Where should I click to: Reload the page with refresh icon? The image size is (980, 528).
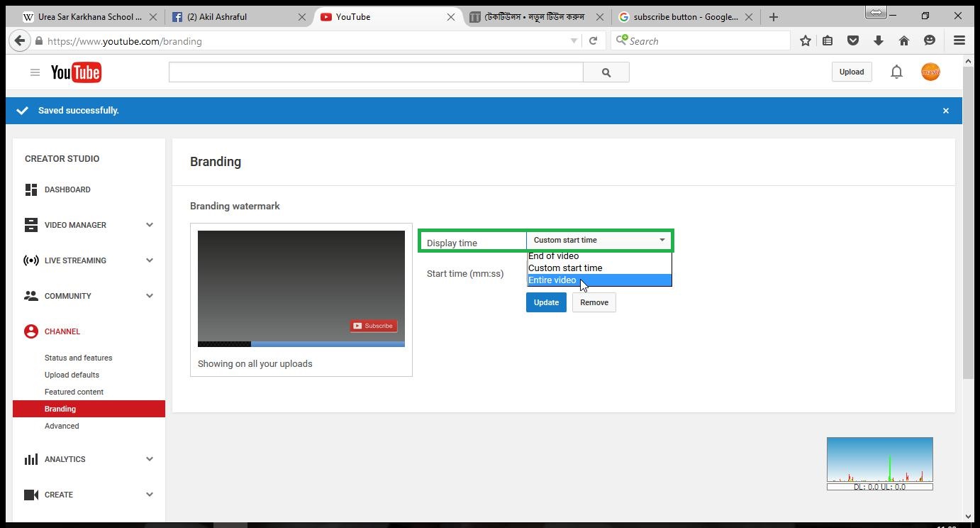click(x=593, y=41)
